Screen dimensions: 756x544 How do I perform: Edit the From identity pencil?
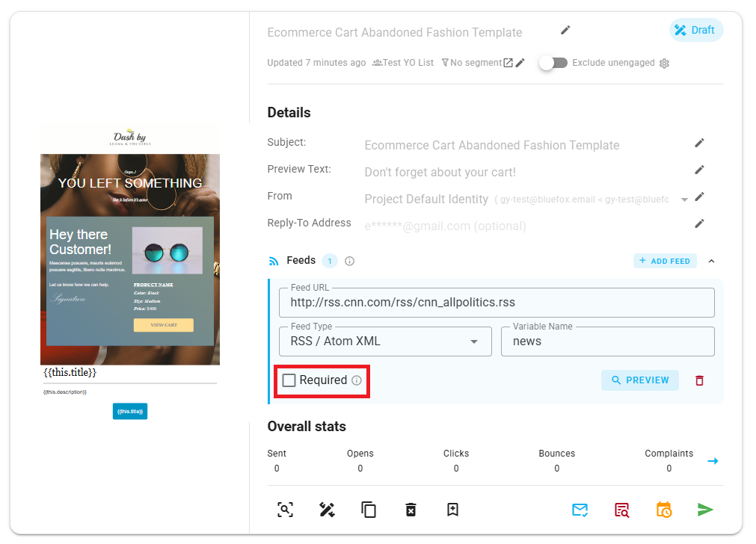[x=700, y=197]
